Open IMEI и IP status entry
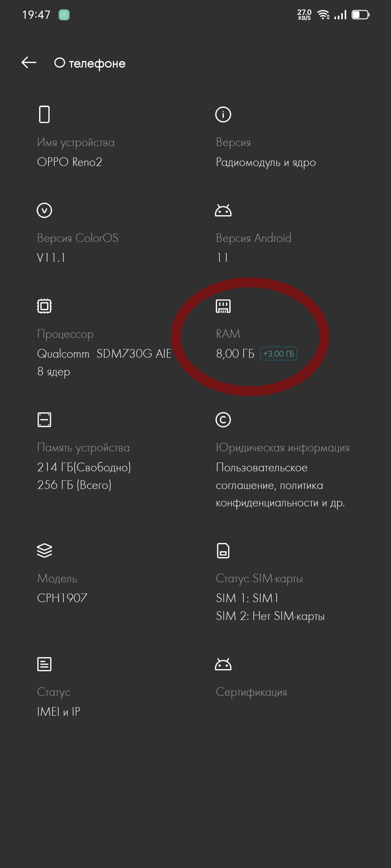The height and width of the screenshot is (868, 391). (x=59, y=711)
